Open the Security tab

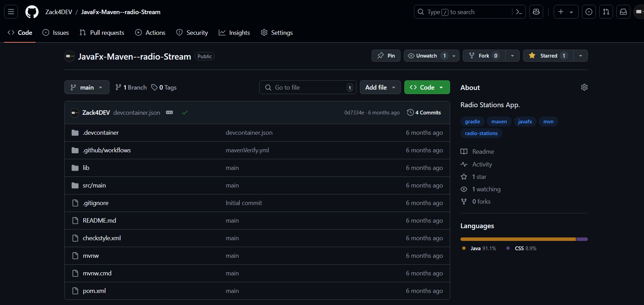(192, 32)
